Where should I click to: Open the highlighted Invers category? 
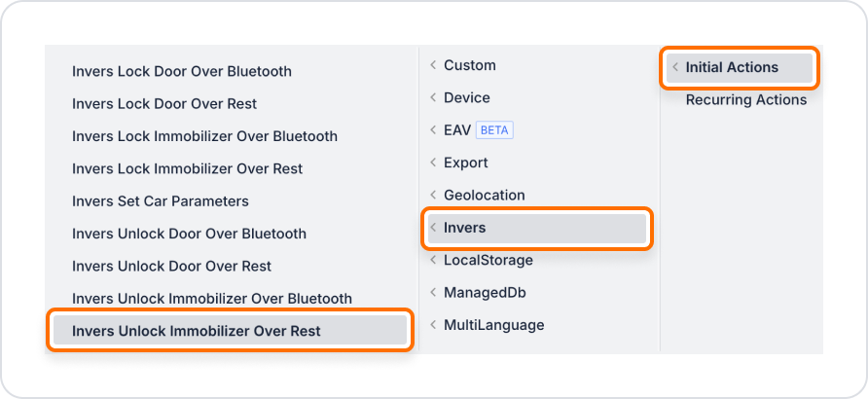click(x=537, y=228)
